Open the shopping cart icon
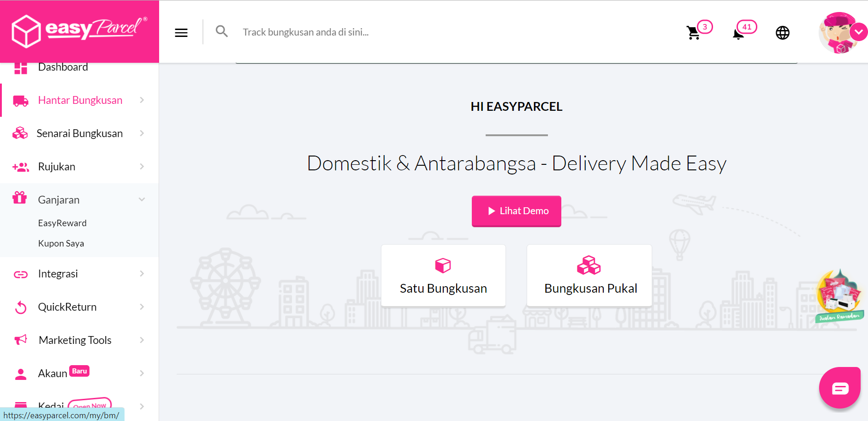 point(693,33)
